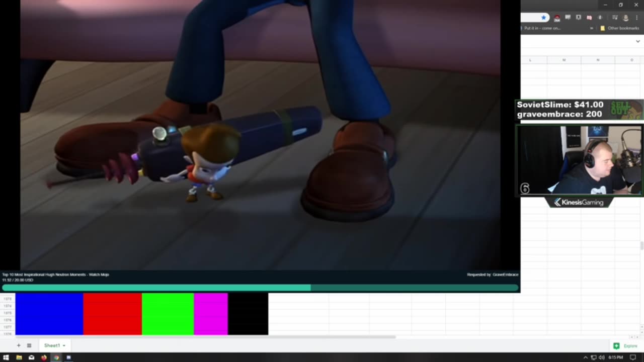Open the Other bookmarks folder
Viewport: 644px width, 362px height.
coord(619,28)
